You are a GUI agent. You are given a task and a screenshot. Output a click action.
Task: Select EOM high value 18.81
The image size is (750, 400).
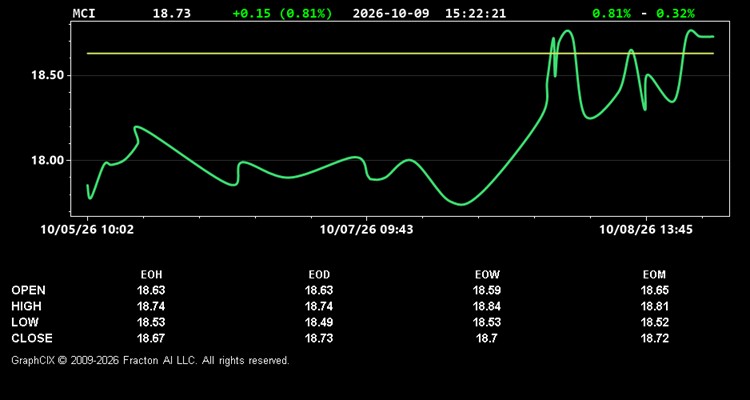654,306
